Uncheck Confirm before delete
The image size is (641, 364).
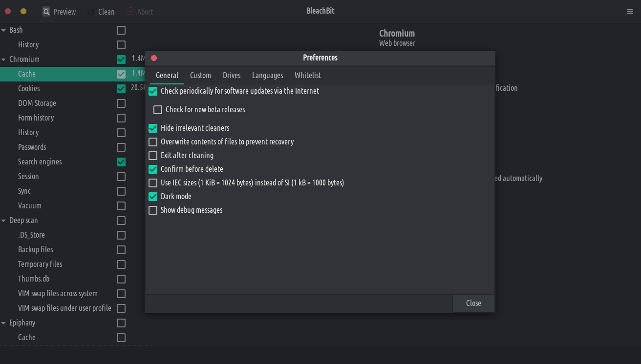pos(153,169)
